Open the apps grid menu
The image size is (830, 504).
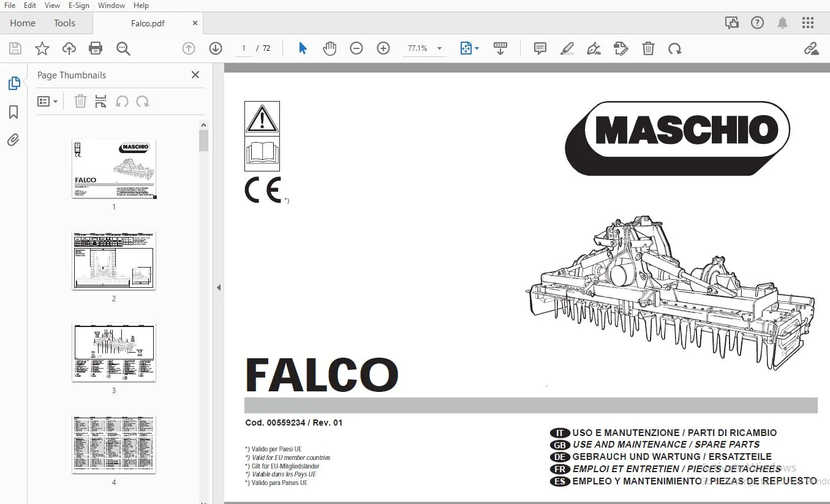tap(808, 23)
